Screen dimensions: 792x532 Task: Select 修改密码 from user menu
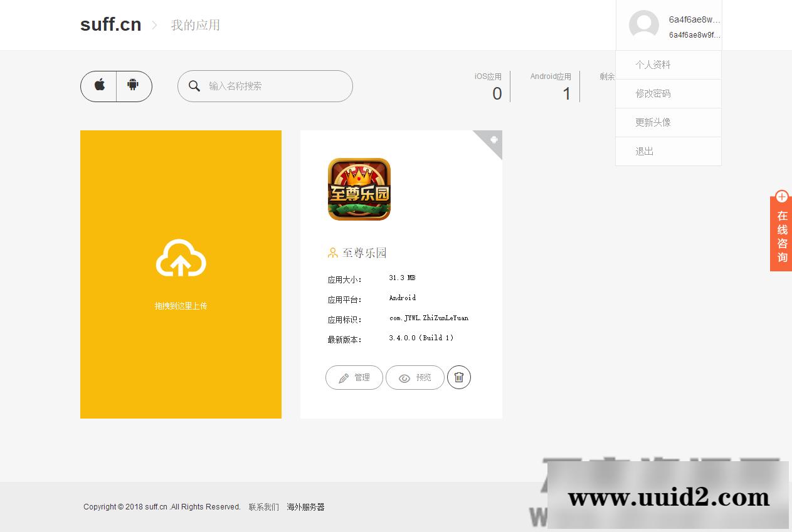(653, 93)
